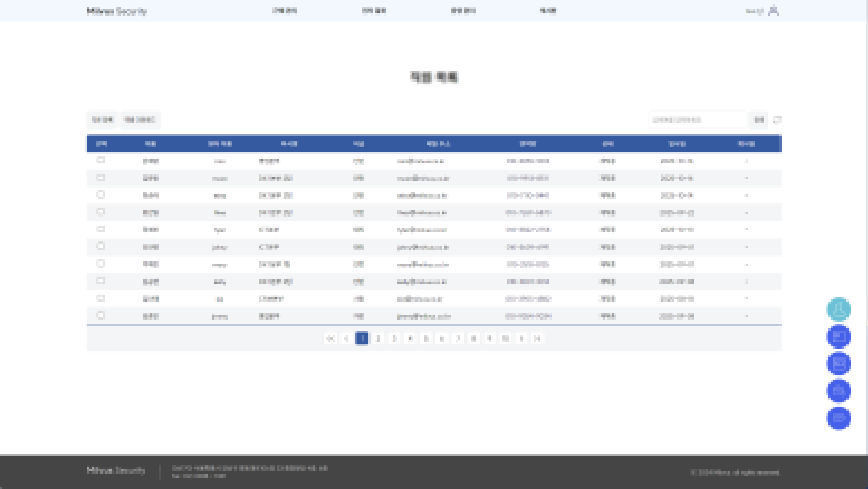
Task: Go to the last page arrow in pagination
Action: [537, 338]
